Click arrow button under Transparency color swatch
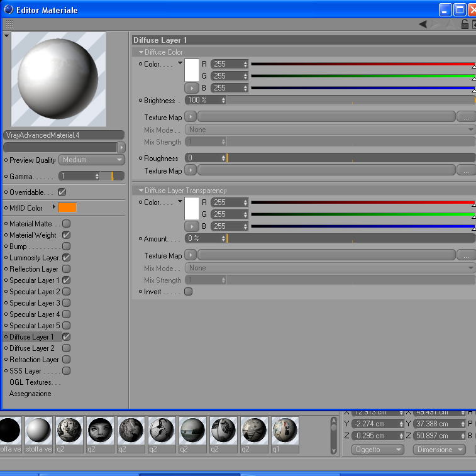 click(192, 226)
